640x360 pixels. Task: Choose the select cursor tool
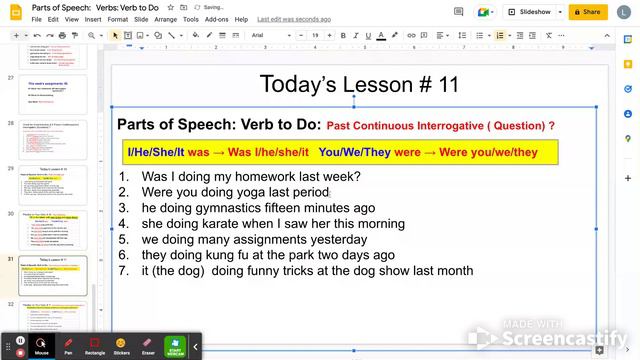click(x=115, y=36)
